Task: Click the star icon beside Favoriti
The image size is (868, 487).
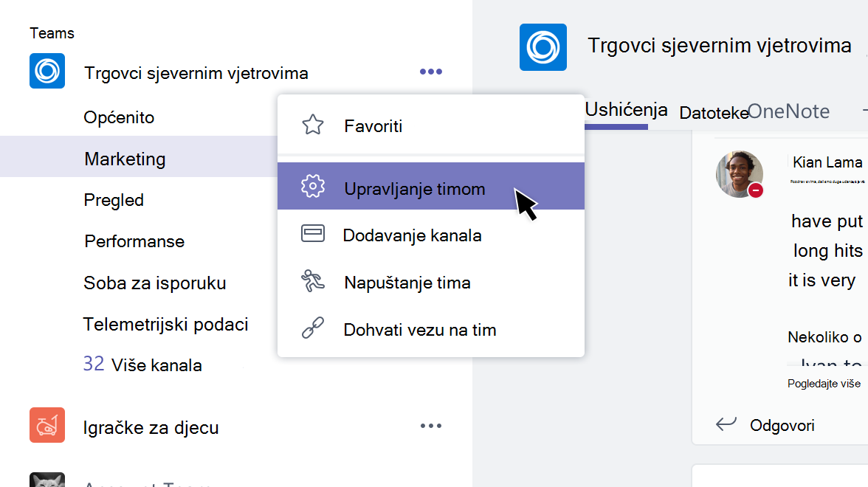Action: [x=313, y=125]
